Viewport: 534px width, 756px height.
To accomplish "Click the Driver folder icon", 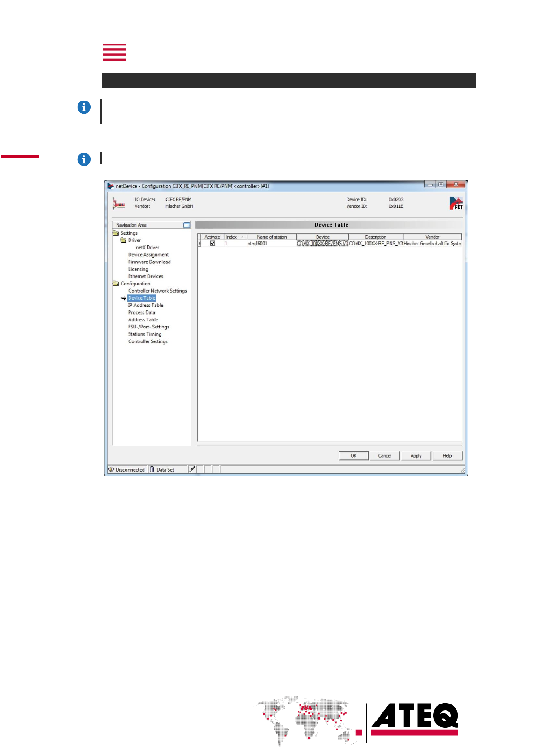I will (123, 240).
